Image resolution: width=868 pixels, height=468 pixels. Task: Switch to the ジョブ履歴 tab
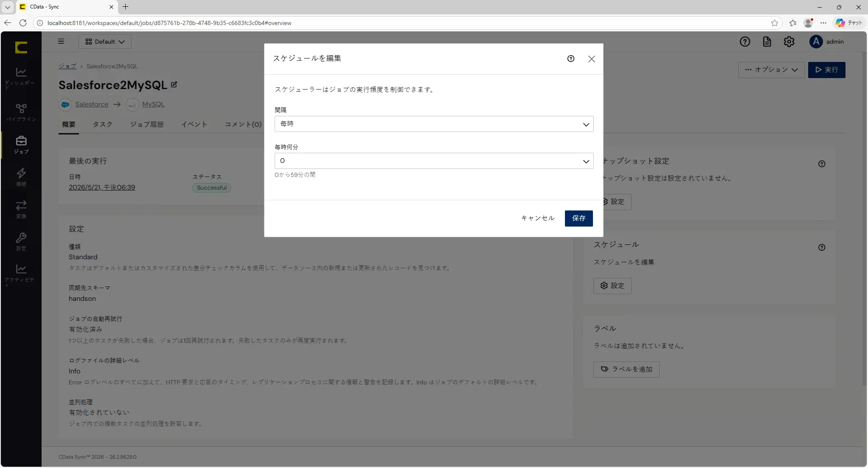point(147,124)
